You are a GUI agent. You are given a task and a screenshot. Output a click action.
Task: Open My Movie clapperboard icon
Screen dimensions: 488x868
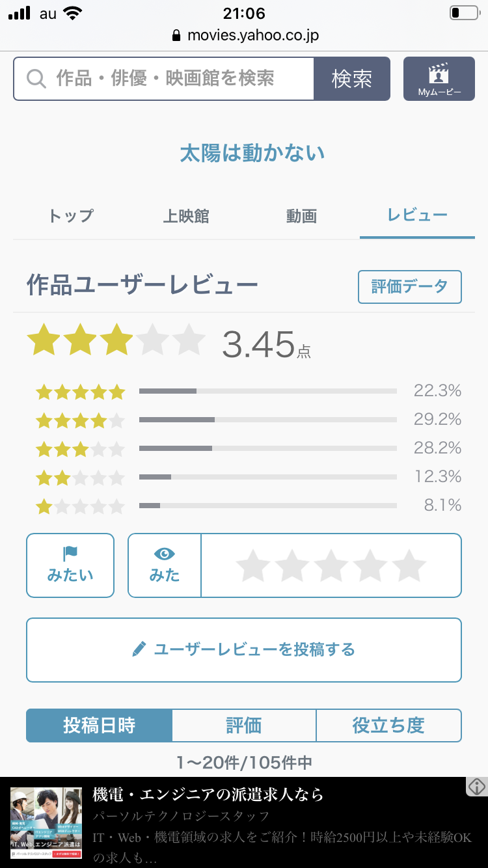(439, 74)
